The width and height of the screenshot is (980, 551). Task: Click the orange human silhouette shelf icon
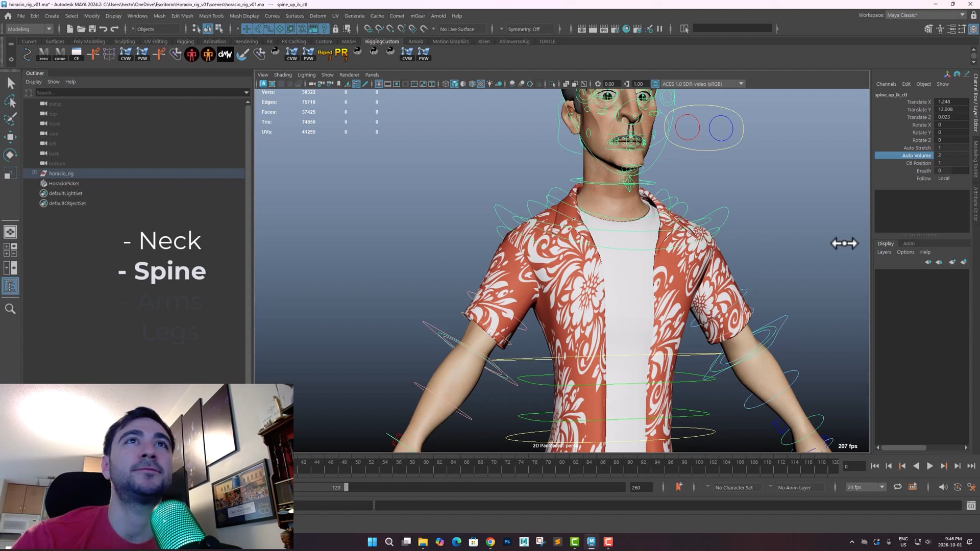coord(208,54)
